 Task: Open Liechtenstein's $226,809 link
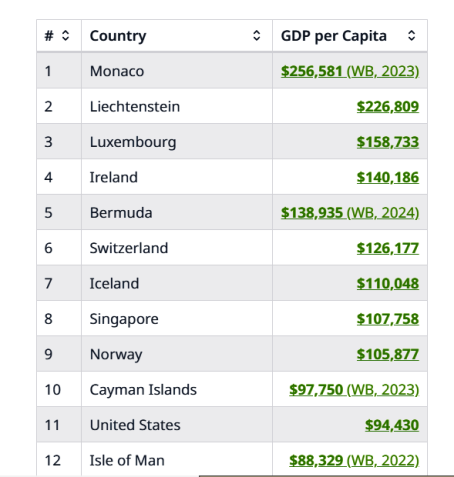[x=388, y=107]
